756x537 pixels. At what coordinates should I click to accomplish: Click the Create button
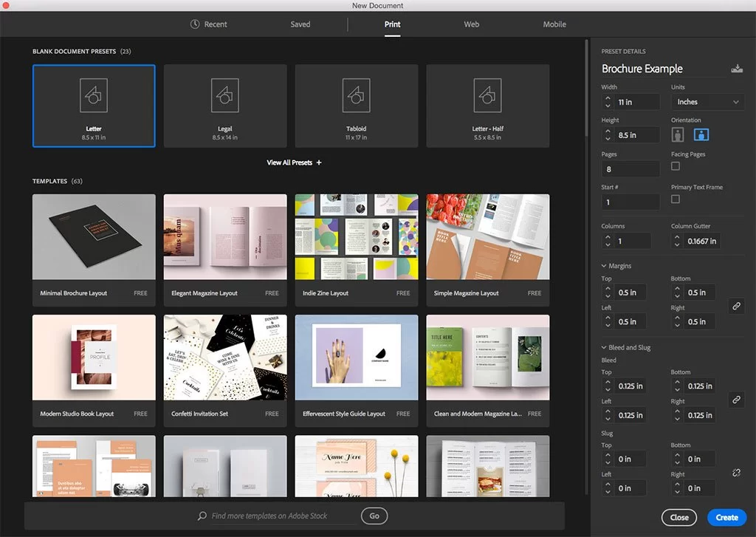point(726,517)
